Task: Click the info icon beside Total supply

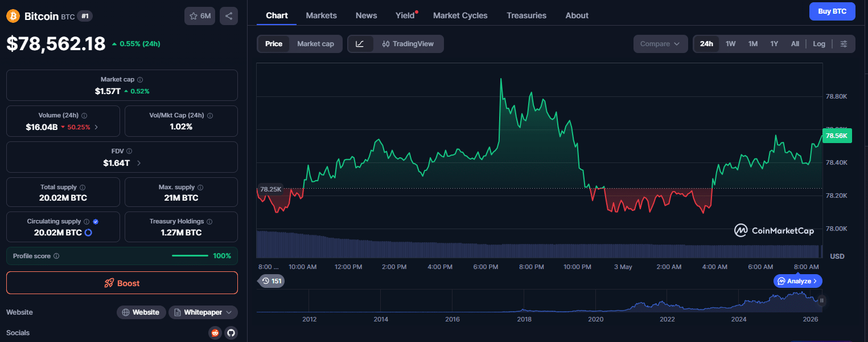Action: click(83, 187)
